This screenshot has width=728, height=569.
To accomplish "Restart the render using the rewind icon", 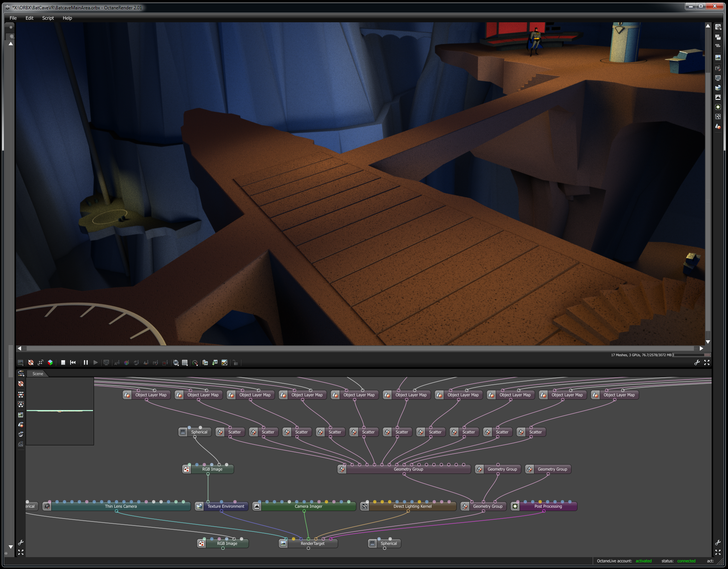I will point(73,362).
